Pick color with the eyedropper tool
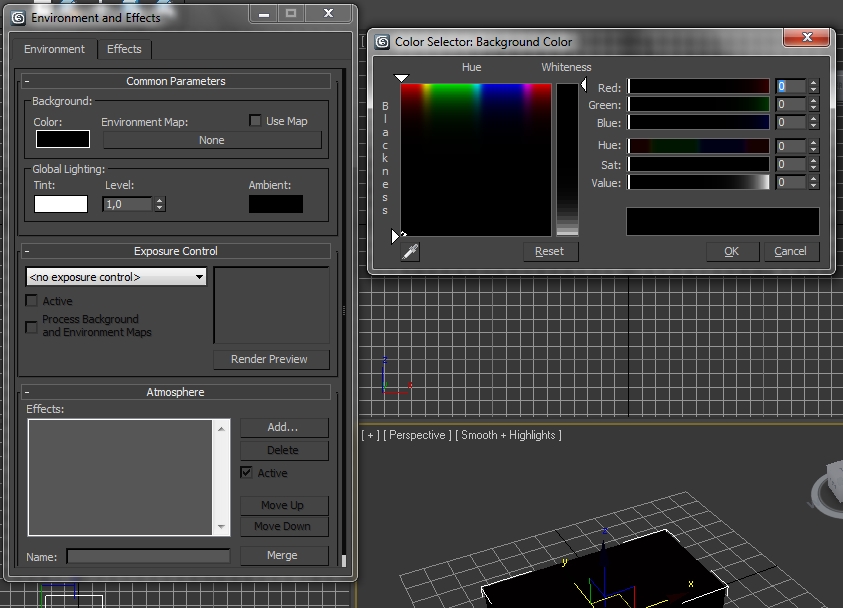Viewport: 843px width, 608px height. (410, 252)
